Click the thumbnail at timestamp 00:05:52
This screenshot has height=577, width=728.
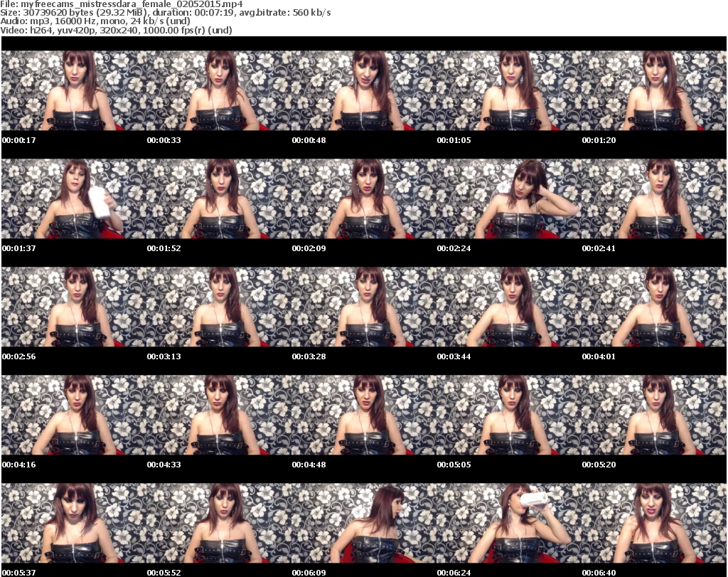point(219,524)
